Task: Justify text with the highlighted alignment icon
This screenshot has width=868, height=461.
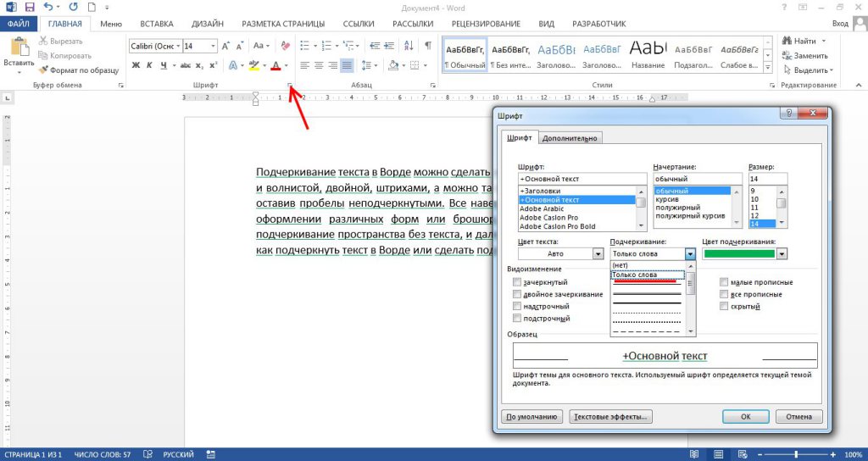Action: click(347, 65)
